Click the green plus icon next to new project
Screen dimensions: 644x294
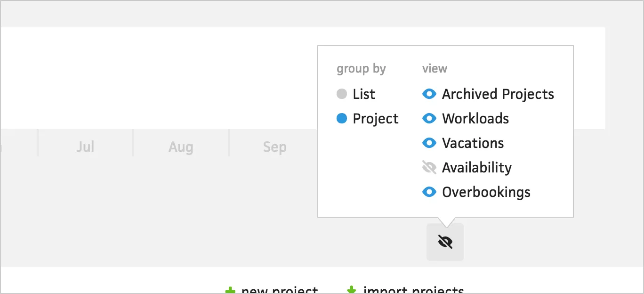tap(230, 289)
